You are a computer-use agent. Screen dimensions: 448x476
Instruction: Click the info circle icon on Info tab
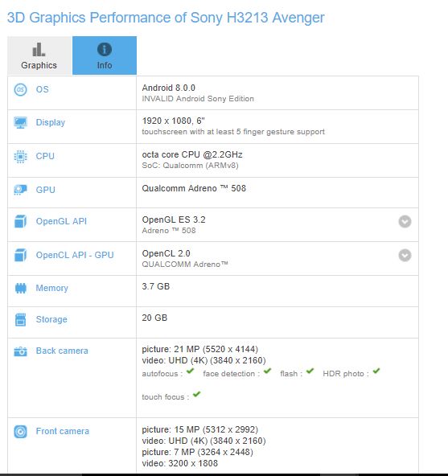tap(105, 49)
